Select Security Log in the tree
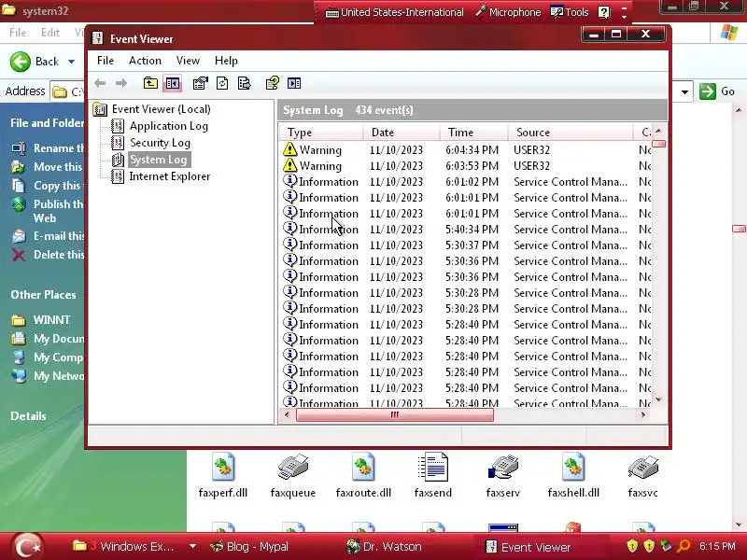Screen dimensions: 747x560 (160, 143)
